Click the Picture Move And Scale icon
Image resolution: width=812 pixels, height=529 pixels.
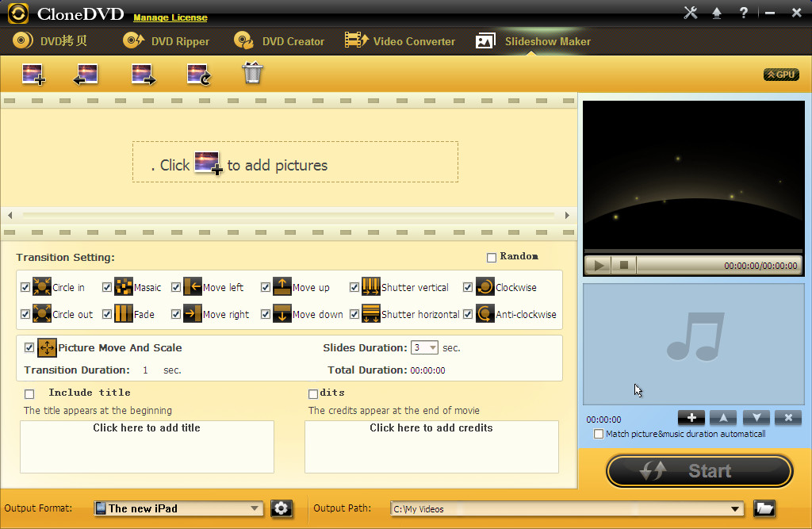[47, 347]
